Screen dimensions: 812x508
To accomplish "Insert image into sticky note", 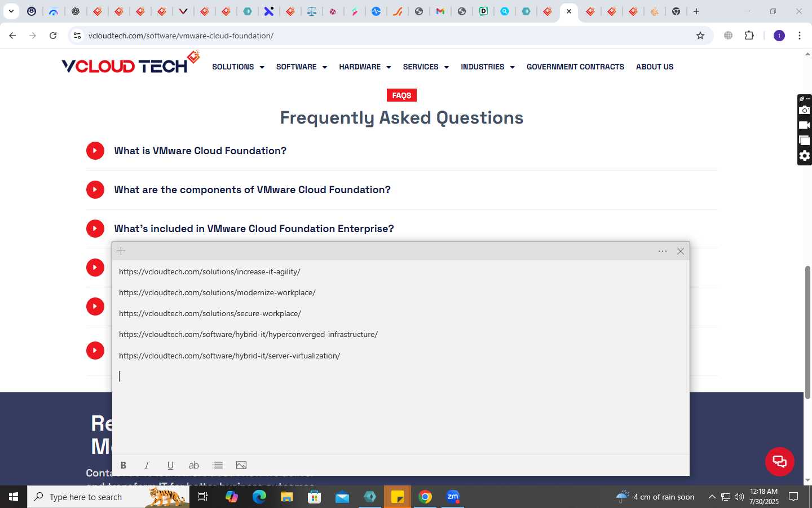I will pyautogui.click(x=241, y=465).
